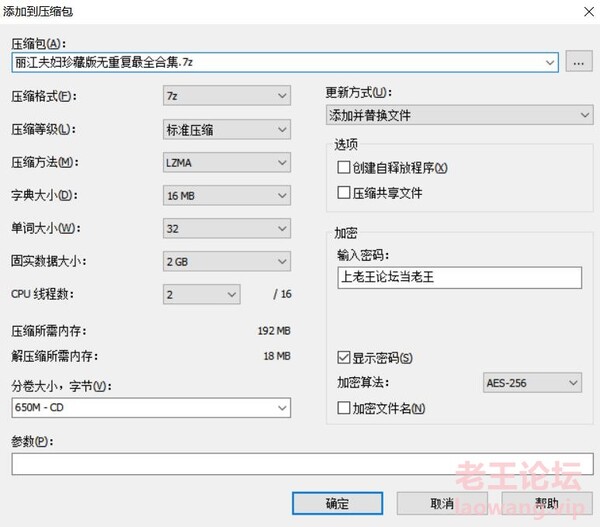Click the "/ 16" CPU thread count text
Viewport: 600px width, 527px height.
(282, 294)
